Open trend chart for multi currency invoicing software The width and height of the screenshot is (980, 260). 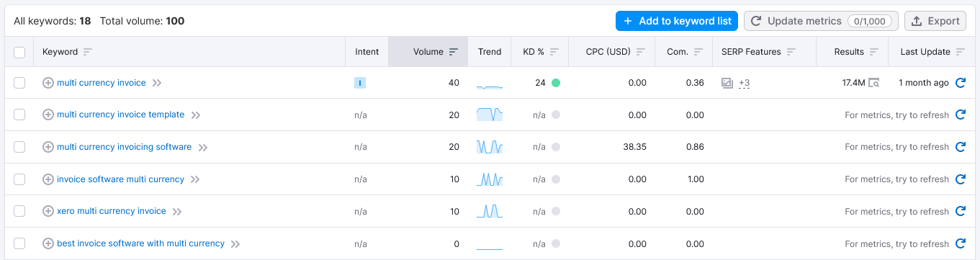490,147
